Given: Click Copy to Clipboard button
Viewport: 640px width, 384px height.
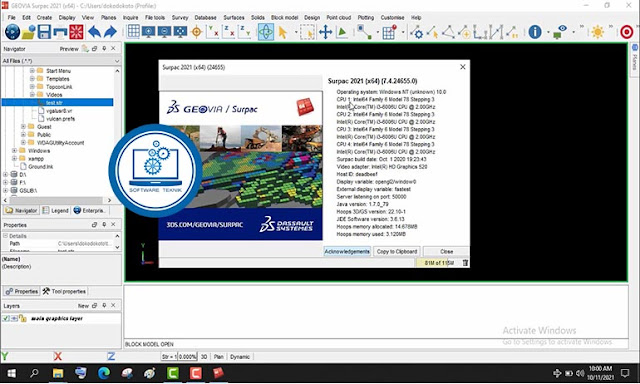Looking at the screenshot, I should click(x=397, y=251).
